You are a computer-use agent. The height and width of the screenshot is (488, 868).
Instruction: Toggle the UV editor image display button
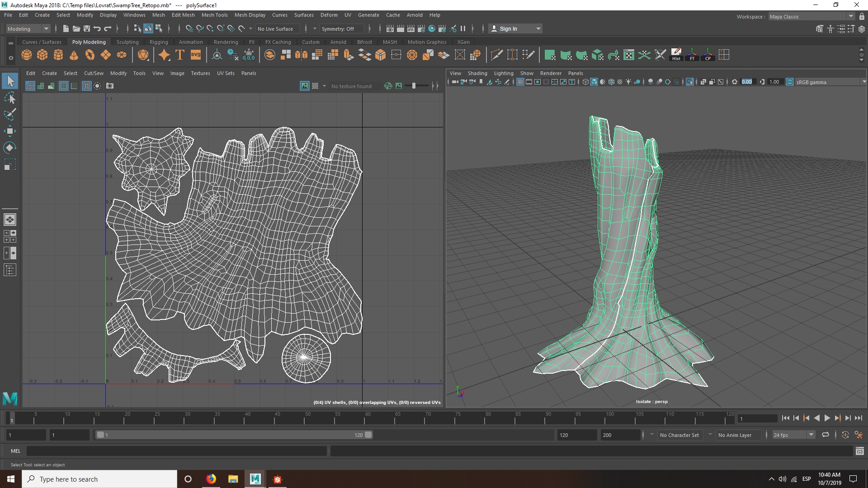305,86
